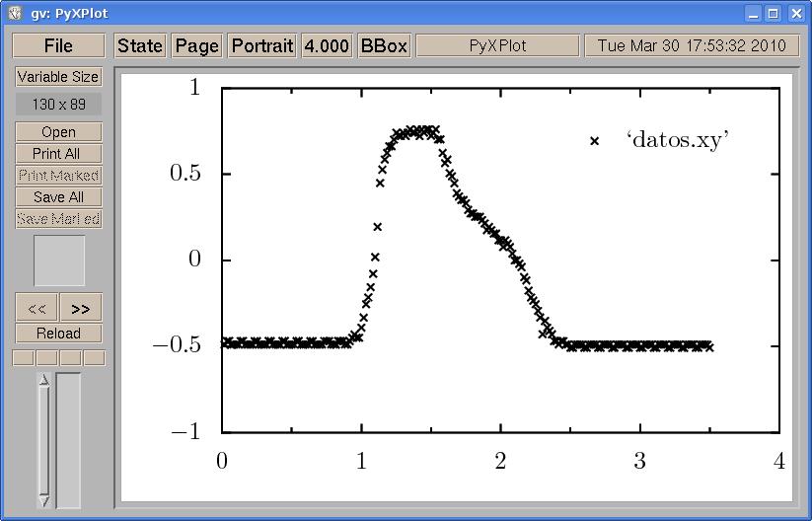Reload the document
The height and width of the screenshot is (521, 812).
click(x=58, y=334)
